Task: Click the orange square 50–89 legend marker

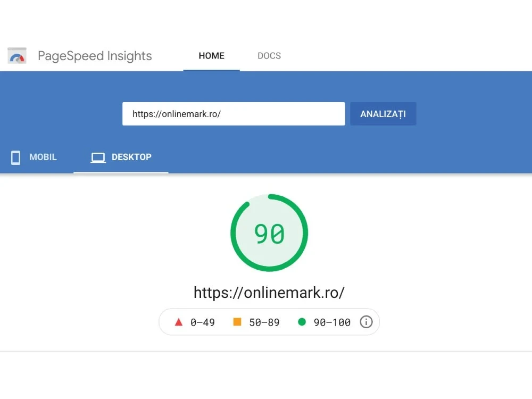Action: point(237,322)
